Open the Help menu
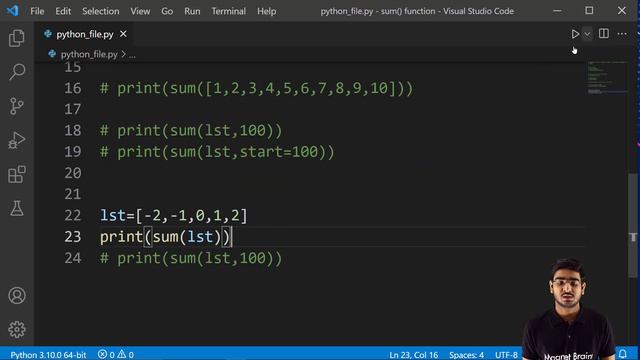Viewport: 640px width, 360px height. pos(266,11)
